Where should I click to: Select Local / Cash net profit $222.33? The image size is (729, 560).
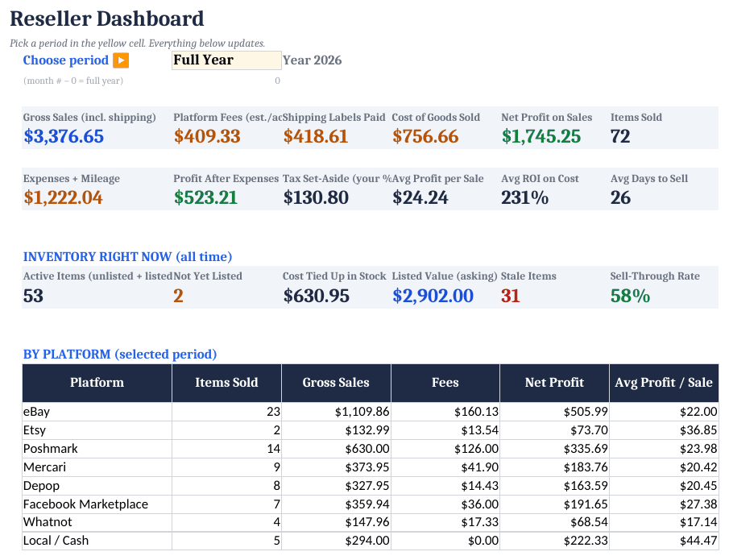(555, 541)
